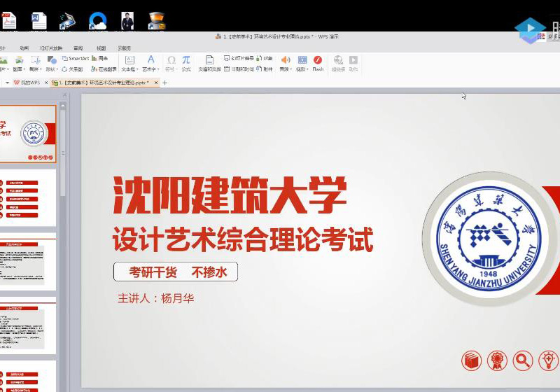Open the 关系图 relationship diagram tool
The width and height of the screenshot is (560, 392).
coord(72,69)
